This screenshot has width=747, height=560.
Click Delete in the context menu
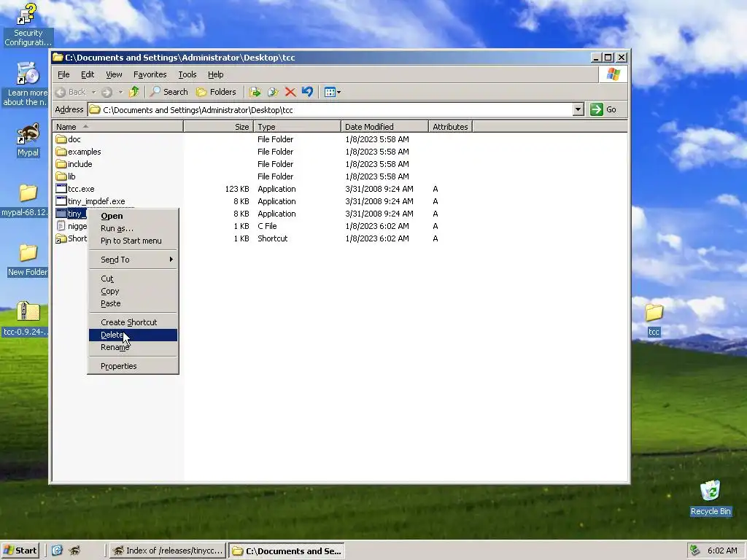(x=133, y=335)
